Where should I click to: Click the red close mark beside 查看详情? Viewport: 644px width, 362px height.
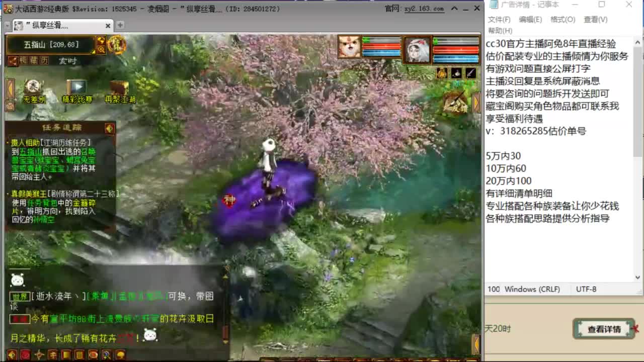click(x=636, y=328)
